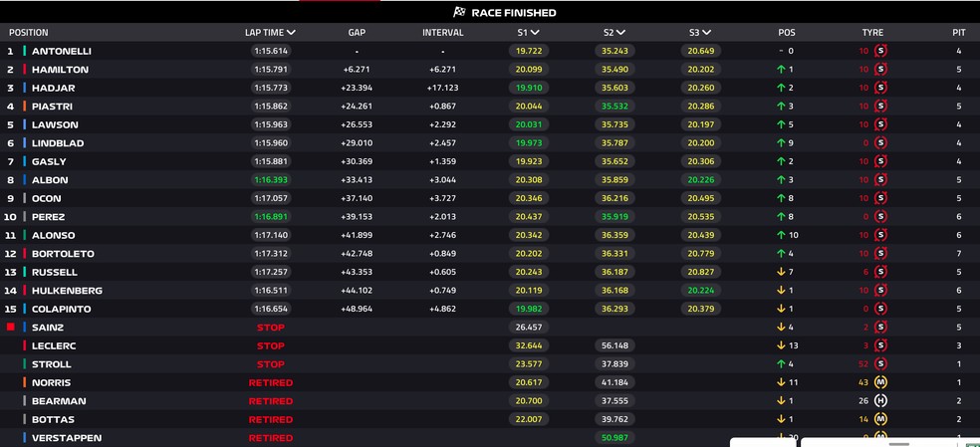Click Norris's red RETIRED status
Viewport: 980px width, 447px height.
(x=271, y=382)
